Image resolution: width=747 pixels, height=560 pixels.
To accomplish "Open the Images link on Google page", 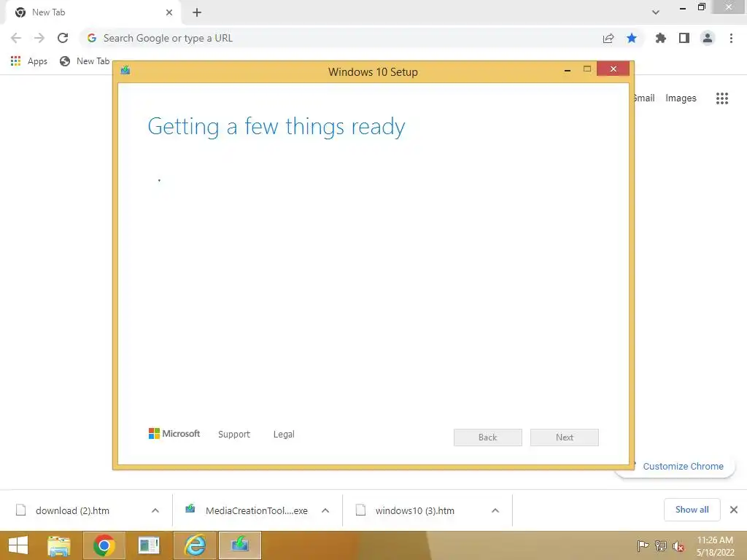I will coord(681,98).
